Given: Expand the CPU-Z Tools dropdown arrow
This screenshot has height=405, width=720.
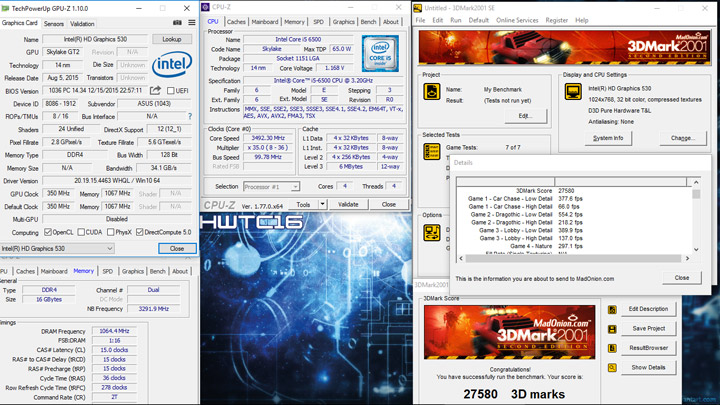Looking at the screenshot, I should coord(323,204).
